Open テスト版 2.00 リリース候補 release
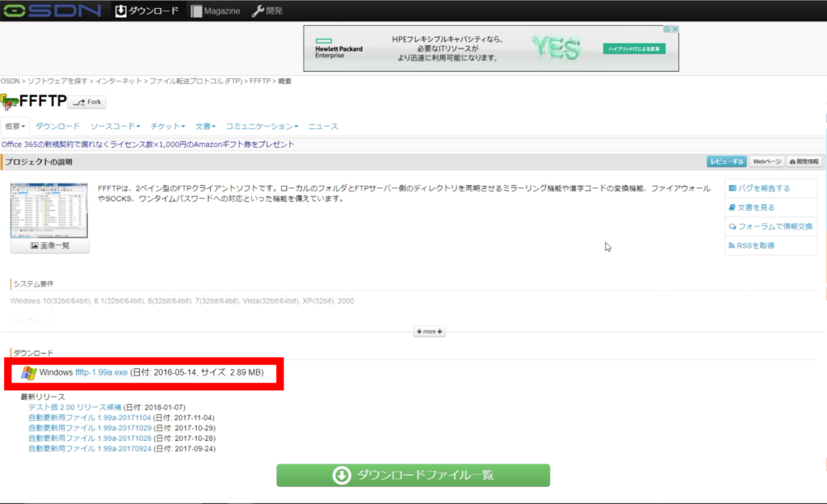The image size is (827, 504). [x=75, y=408]
